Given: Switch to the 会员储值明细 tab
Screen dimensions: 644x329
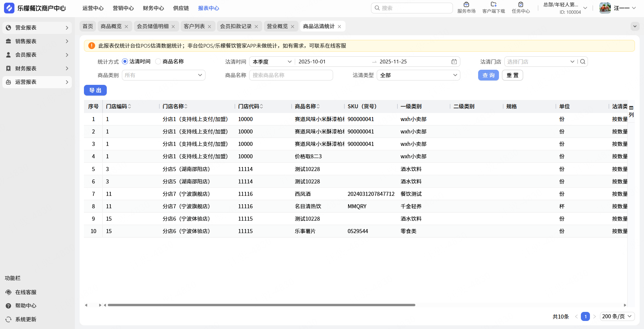Looking at the screenshot, I should [x=153, y=26].
